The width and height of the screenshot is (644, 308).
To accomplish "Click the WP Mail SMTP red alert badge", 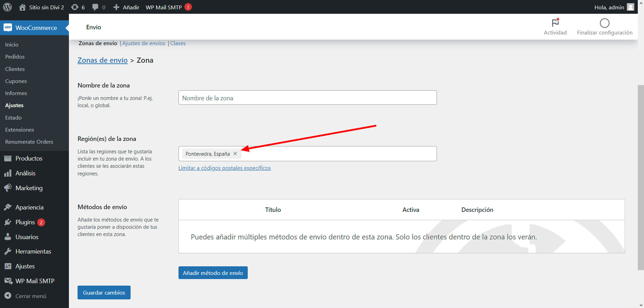I will [x=188, y=7].
